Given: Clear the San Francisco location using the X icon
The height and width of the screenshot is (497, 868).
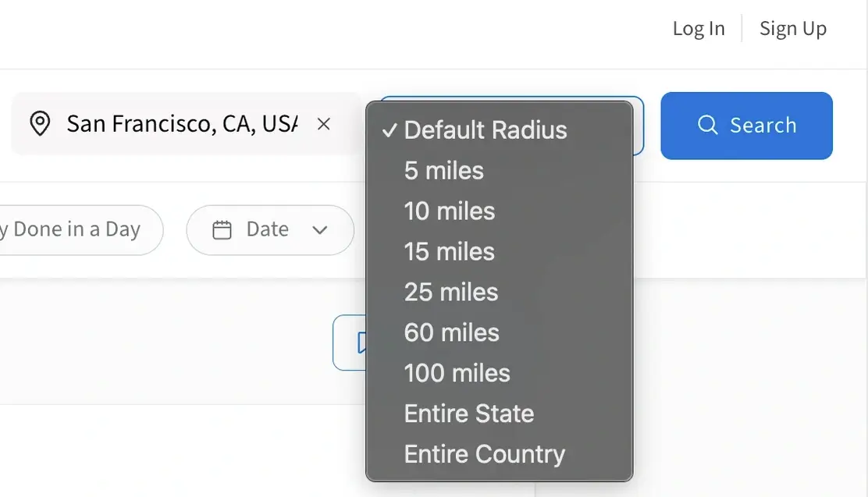Looking at the screenshot, I should 323,123.
